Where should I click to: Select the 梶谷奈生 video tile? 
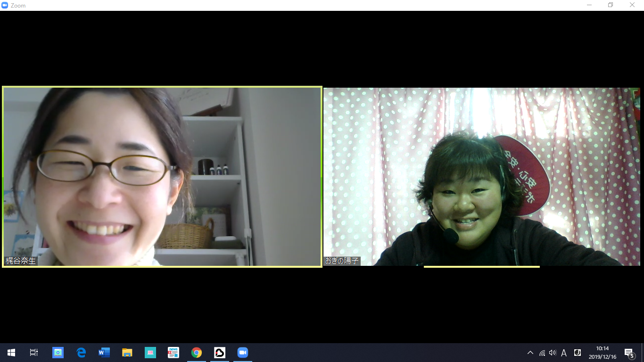click(x=162, y=177)
